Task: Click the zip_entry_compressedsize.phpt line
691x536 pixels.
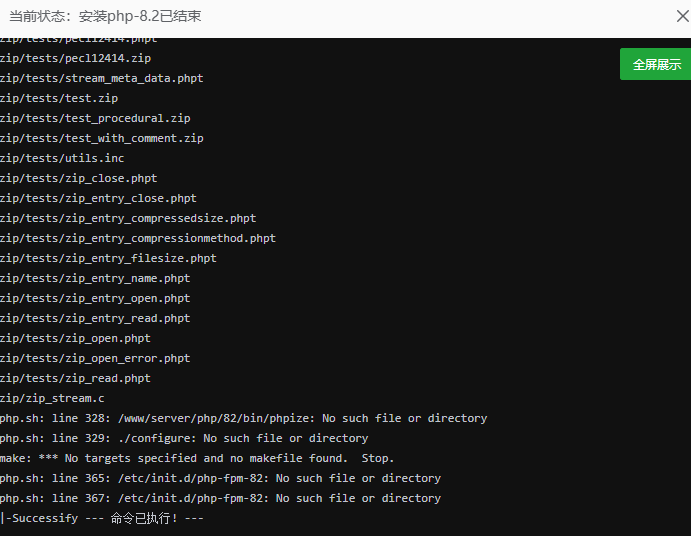Action: [128, 218]
